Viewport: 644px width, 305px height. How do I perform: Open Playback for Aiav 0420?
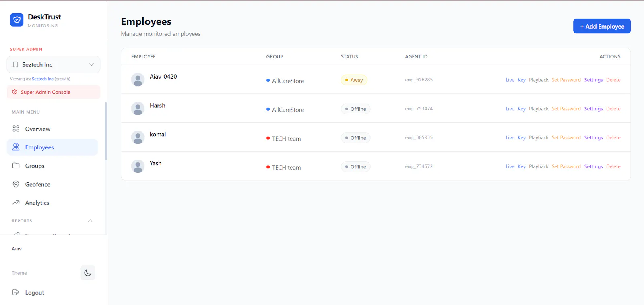click(539, 80)
